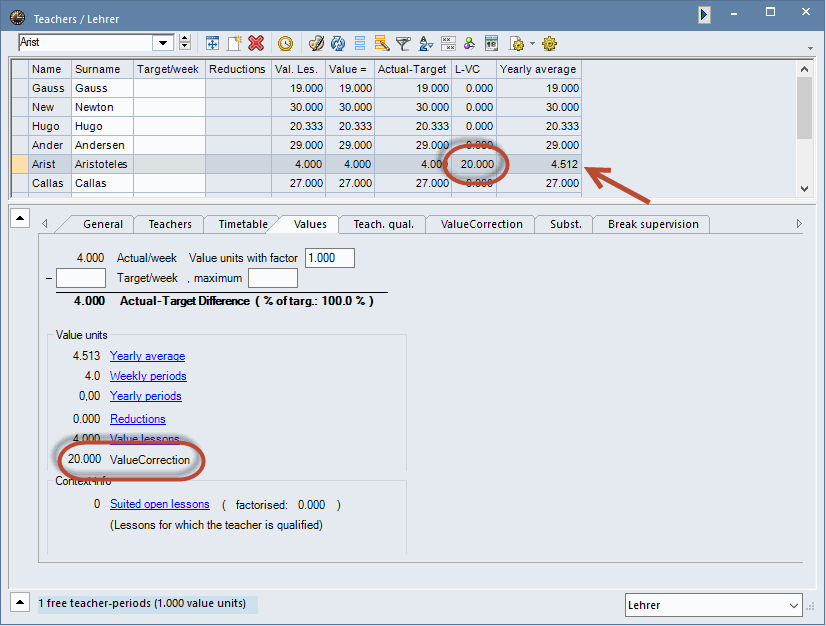This screenshot has width=826, height=626.
Task: Click the Untis clock logo in title bar
Action: 17,18
